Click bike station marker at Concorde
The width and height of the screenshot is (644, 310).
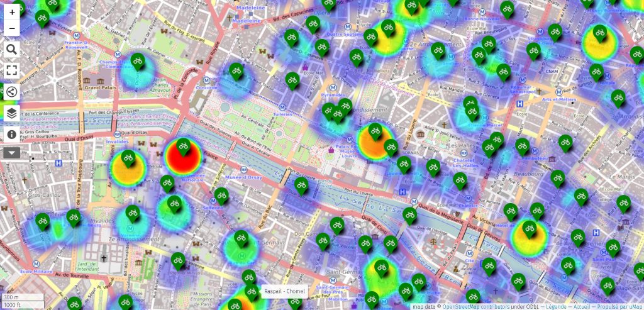(x=236, y=70)
